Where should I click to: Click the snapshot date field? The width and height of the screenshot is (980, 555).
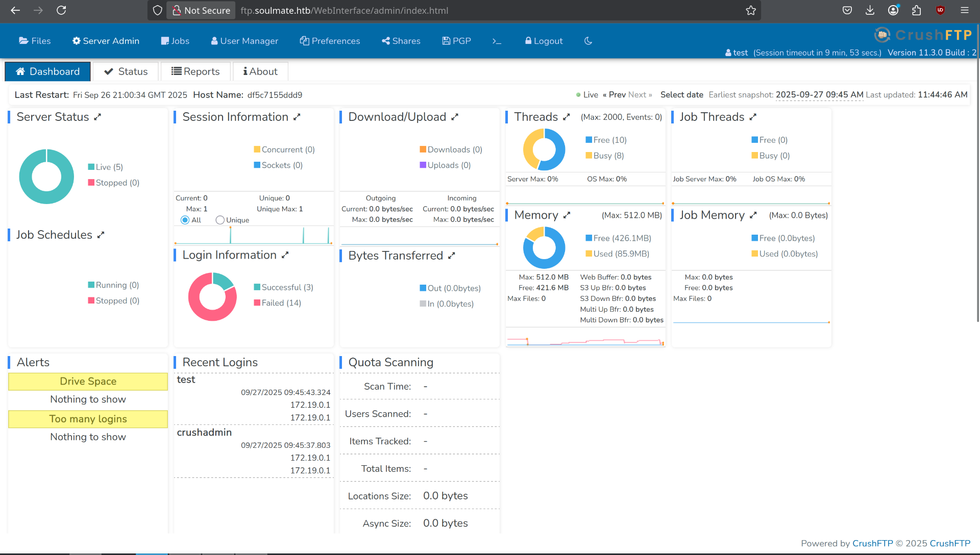(x=819, y=95)
